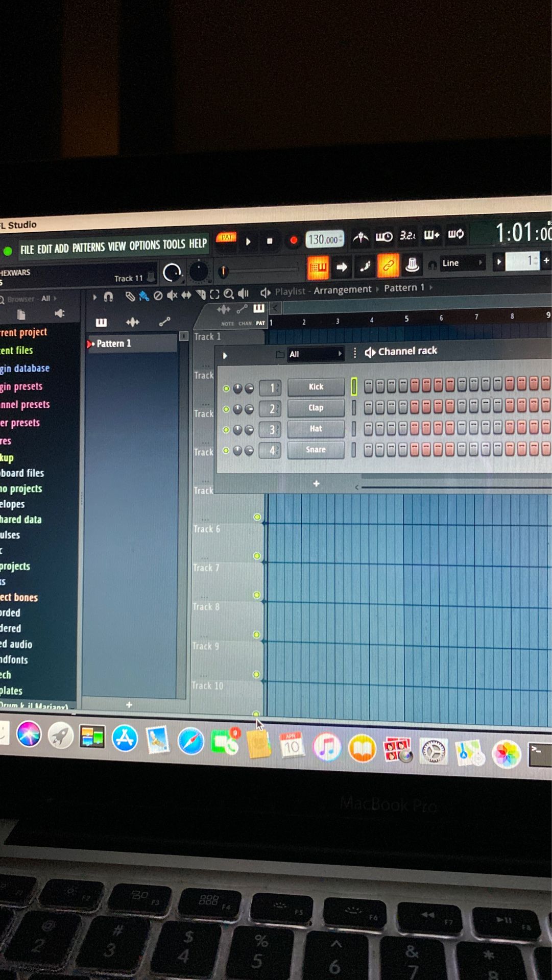Click the tempo 130.000 field
Viewport: 552px width, 980px height.
325,239
